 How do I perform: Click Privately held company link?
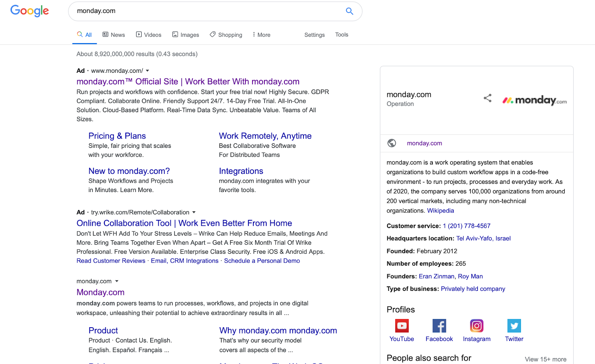[473, 289]
